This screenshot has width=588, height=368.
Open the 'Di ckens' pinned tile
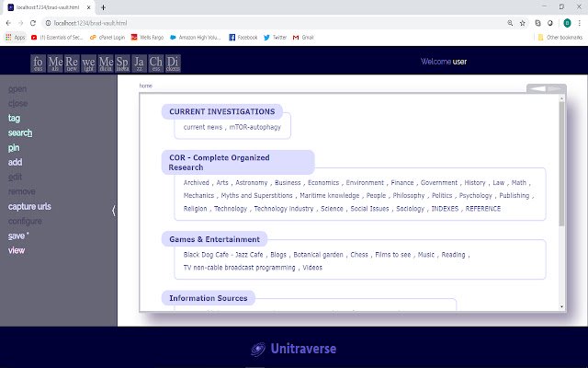pos(173,63)
